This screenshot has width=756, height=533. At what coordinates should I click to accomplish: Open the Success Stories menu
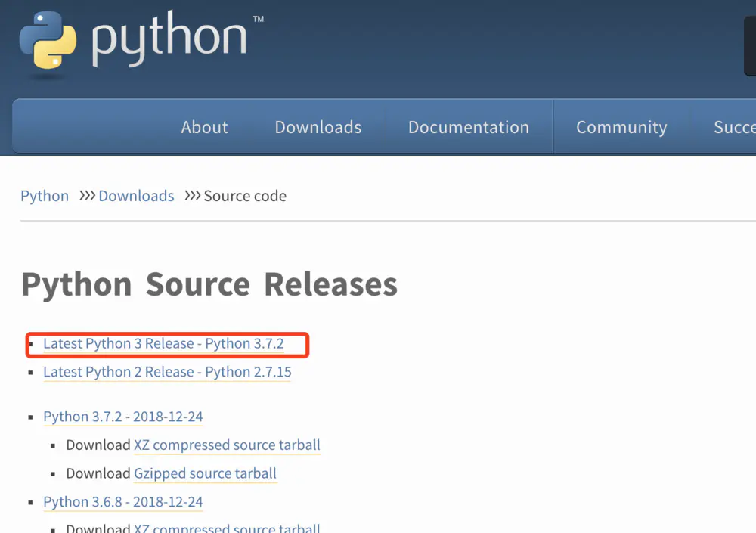tap(737, 127)
